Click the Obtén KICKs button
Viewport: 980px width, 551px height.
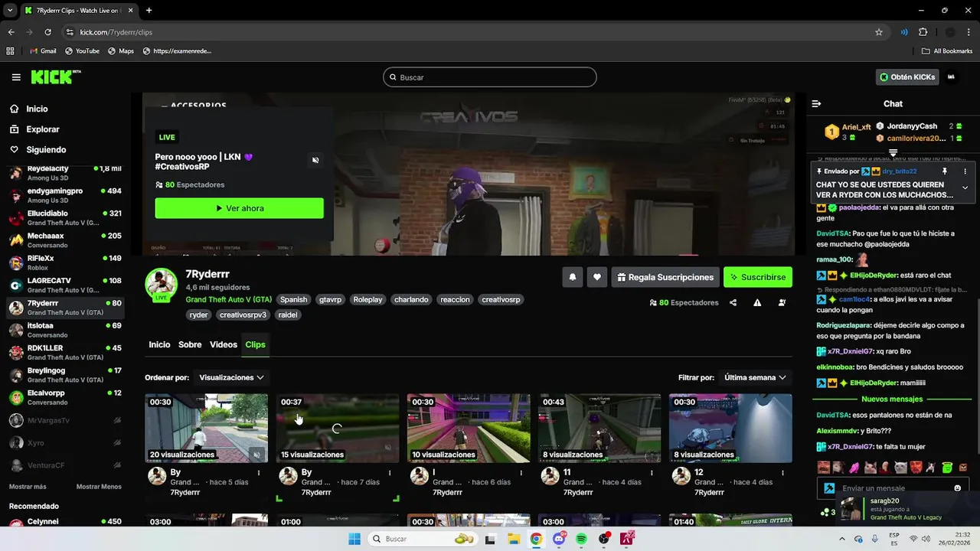coord(907,77)
